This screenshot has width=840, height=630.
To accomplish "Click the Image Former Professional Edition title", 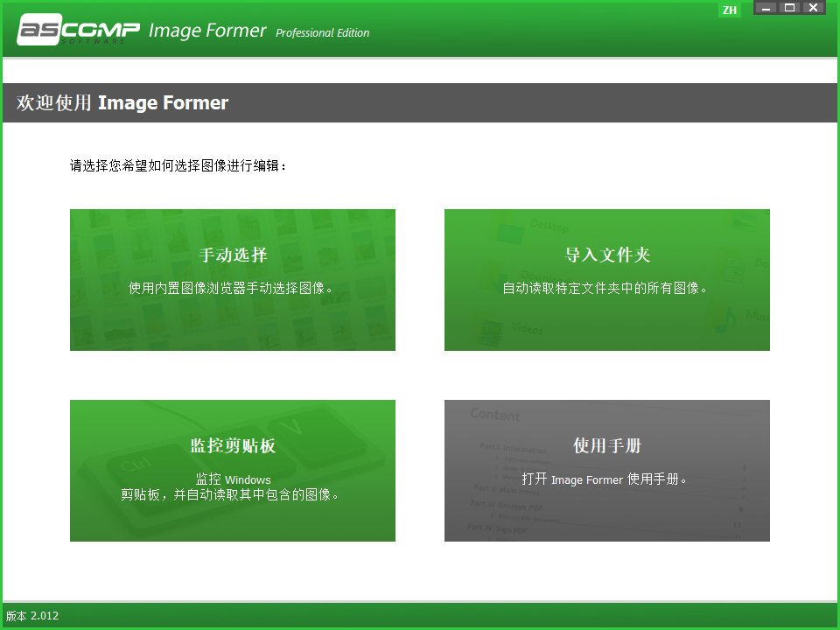I will (x=207, y=29).
